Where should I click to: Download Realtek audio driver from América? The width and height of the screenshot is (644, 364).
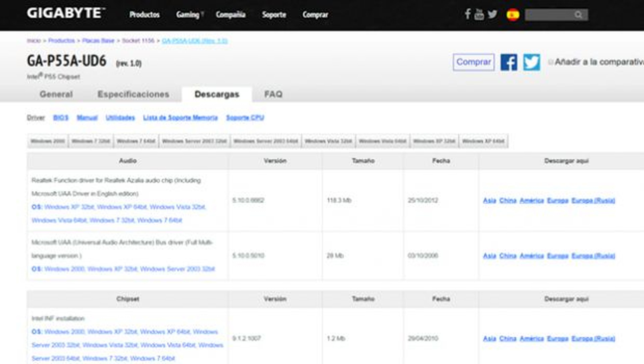(x=532, y=200)
